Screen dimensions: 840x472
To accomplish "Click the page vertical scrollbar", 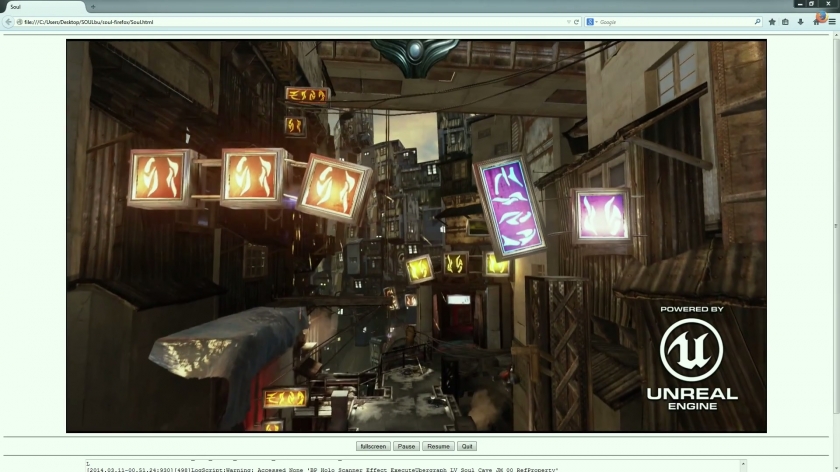I will [836, 225].
